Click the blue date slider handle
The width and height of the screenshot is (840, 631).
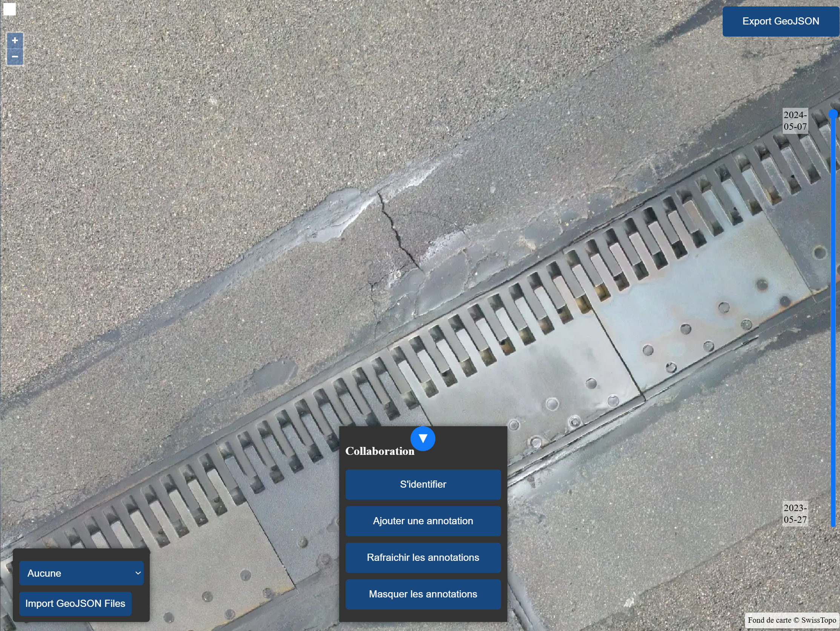tap(833, 114)
